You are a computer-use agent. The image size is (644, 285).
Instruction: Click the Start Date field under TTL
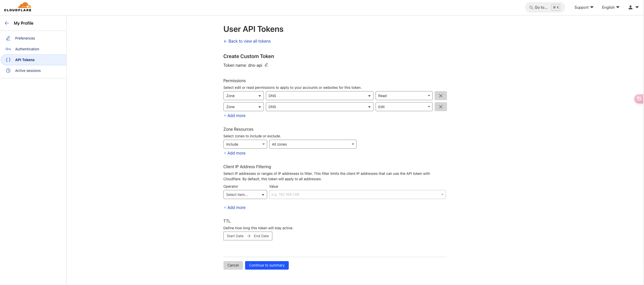click(x=235, y=236)
